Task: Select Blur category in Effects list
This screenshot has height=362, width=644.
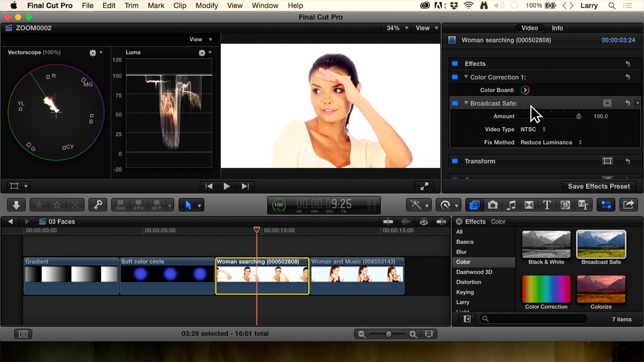Action: coord(484,252)
